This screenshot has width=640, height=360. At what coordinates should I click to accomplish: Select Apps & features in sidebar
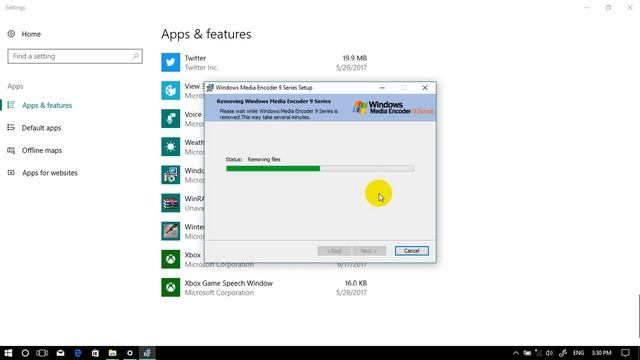47,105
